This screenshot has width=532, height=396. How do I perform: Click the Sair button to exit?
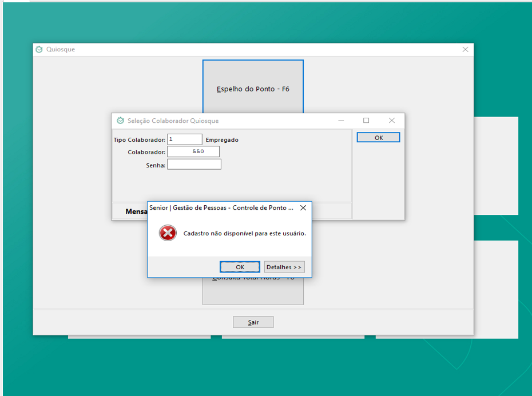point(253,322)
